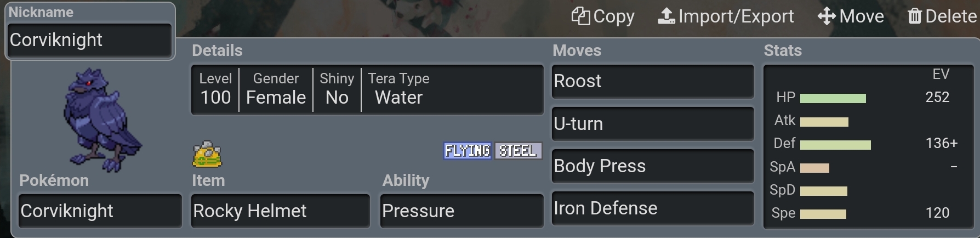Open the Tera Type Water selector
This screenshot has width=980, height=238.
tap(398, 89)
